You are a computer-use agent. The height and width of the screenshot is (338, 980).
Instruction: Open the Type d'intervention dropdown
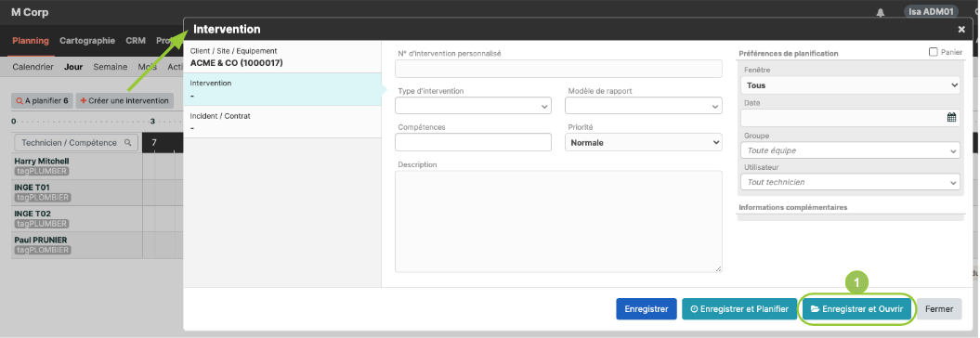pyautogui.click(x=473, y=106)
